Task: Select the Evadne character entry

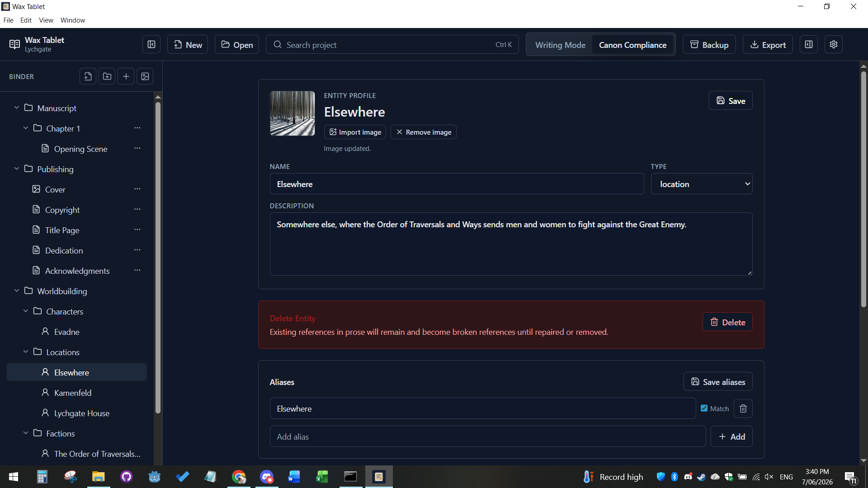Action: [x=77, y=332]
